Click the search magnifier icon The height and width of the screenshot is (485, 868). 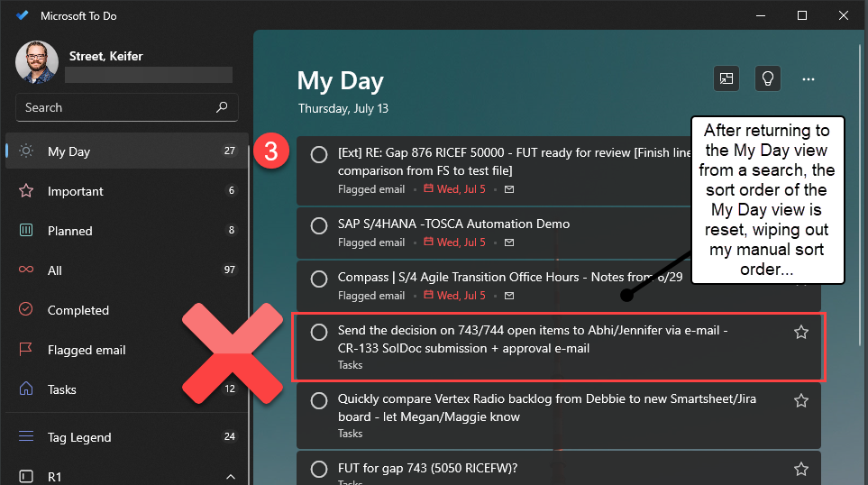(x=222, y=107)
